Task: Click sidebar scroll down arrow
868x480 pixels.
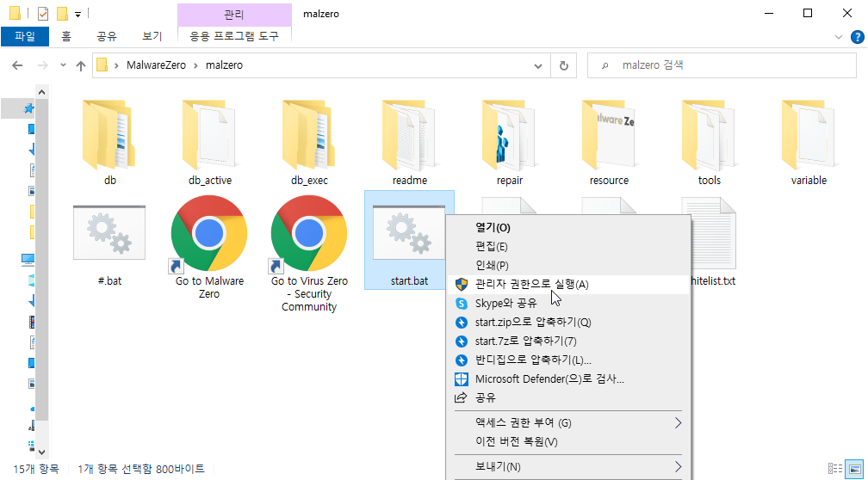Action: pos(42,452)
